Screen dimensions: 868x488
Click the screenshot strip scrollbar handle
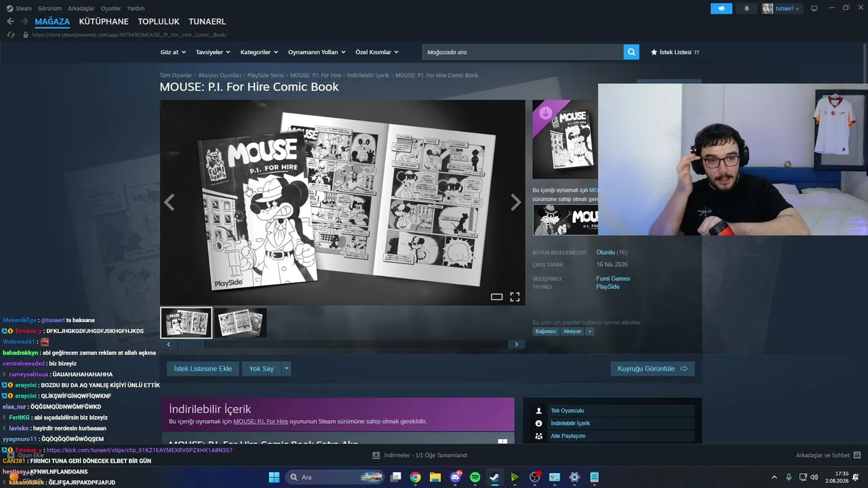(x=191, y=344)
